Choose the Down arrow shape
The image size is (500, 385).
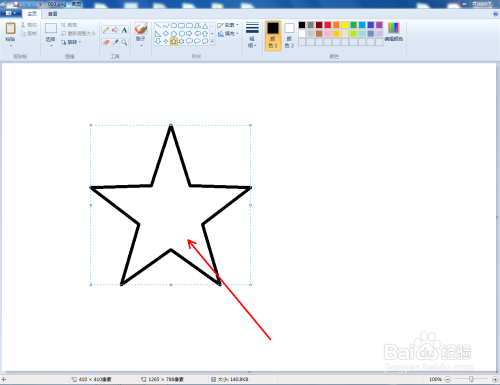[x=158, y=41]
